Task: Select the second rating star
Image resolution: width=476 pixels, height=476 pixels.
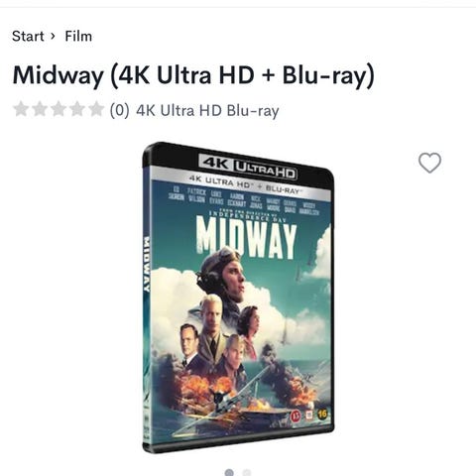Action: pos(40,109)
